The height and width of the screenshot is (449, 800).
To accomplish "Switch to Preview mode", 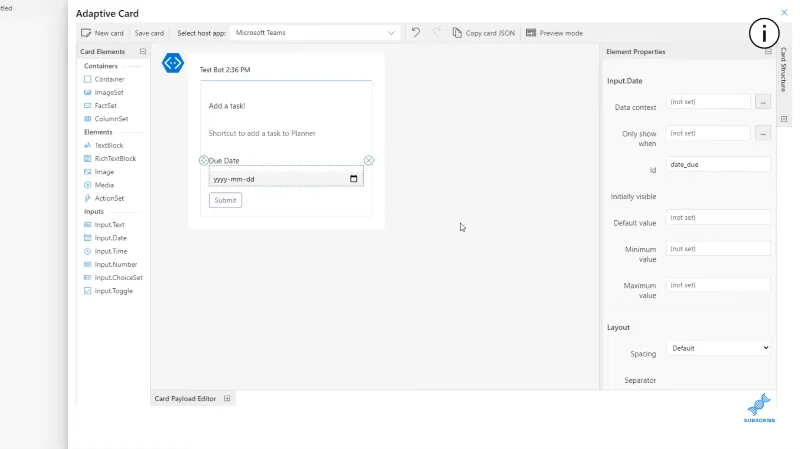I will tap(554, 33).
